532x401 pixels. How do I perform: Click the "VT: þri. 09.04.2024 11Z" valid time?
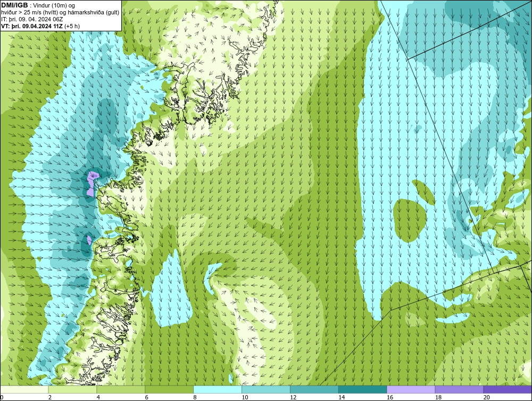click(31, 26)
